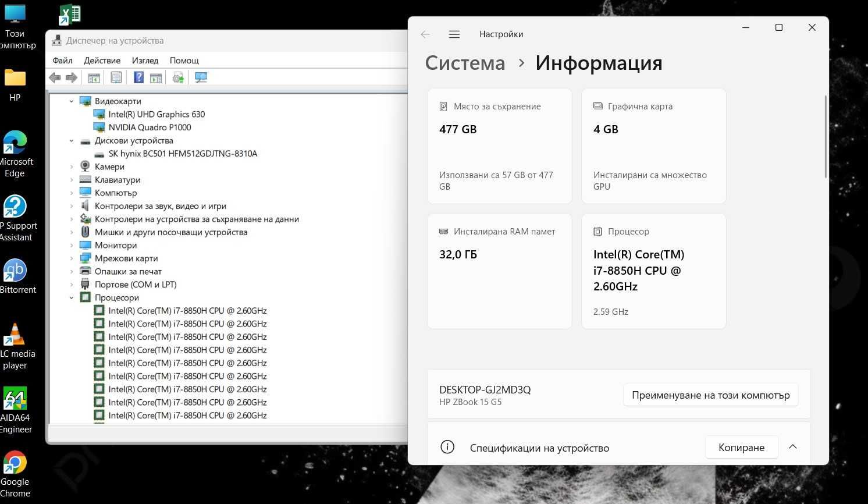The height and width of the screenshot is (504, 868).
Task: Open the Settings hamburger navigation menu
Action: point(454,34)
